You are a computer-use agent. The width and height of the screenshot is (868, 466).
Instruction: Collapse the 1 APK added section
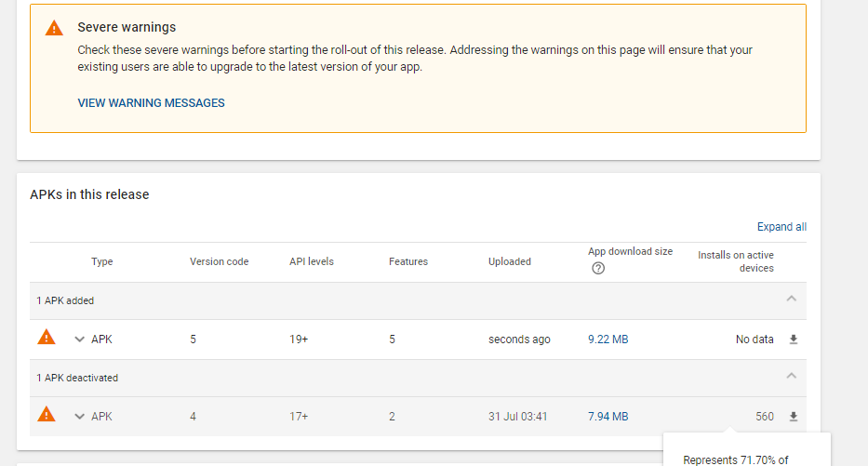pyautogui.click(x=791, y=299)
